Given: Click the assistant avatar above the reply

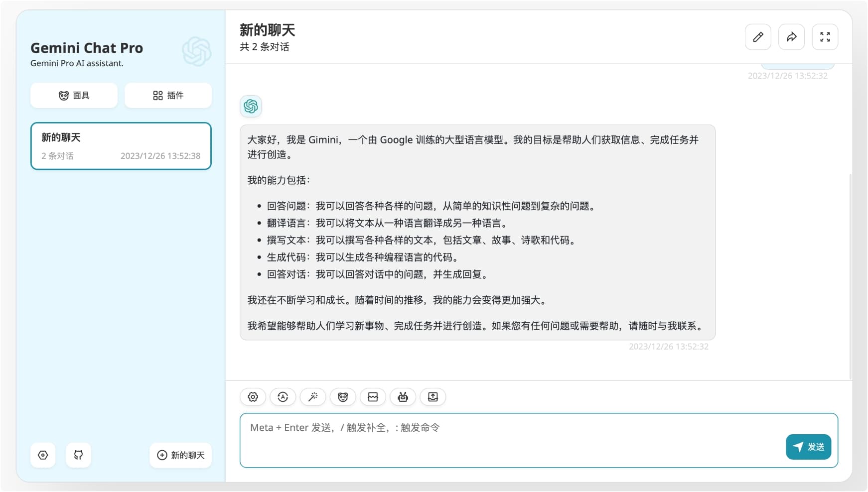Looking at the screenshot, I should [251, 106].
